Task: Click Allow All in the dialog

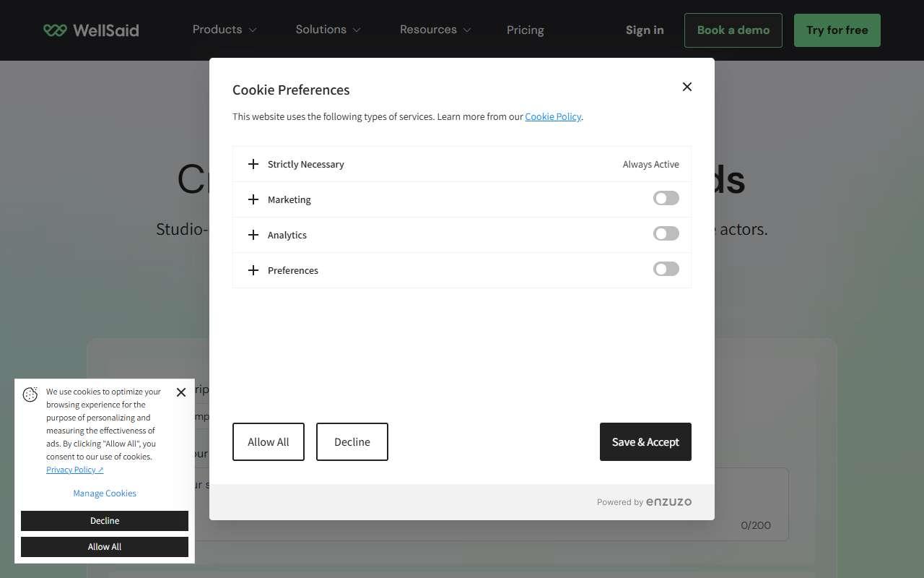Action: 269,441
